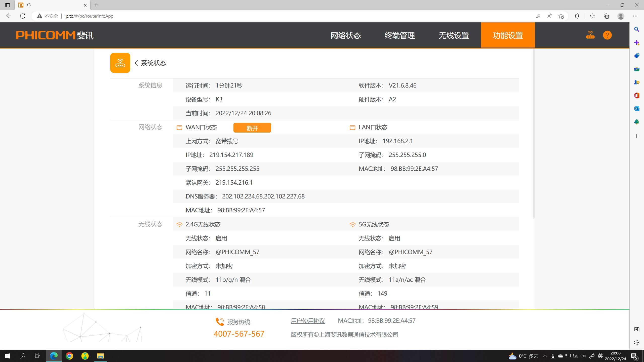Close the K3 browser tab

click(85, 5)
